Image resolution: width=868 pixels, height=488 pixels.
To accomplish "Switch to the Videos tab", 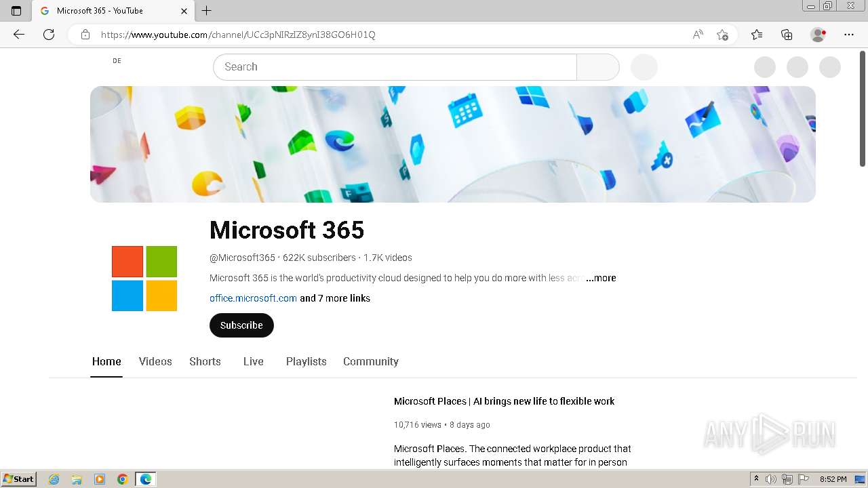I will tap(155, 361).
